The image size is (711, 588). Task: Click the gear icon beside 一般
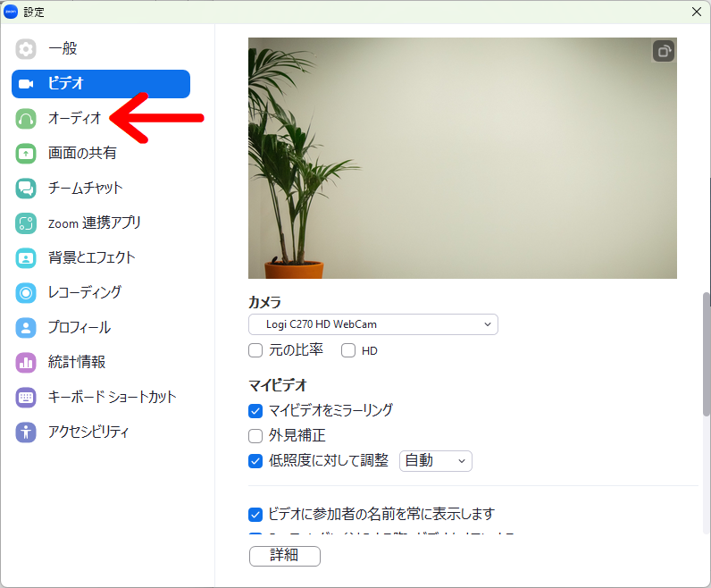click(x=26, y=49)
